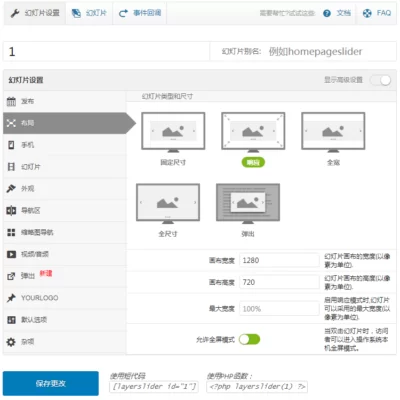Click the 保存更改 blue button

[x=51, y=383]
